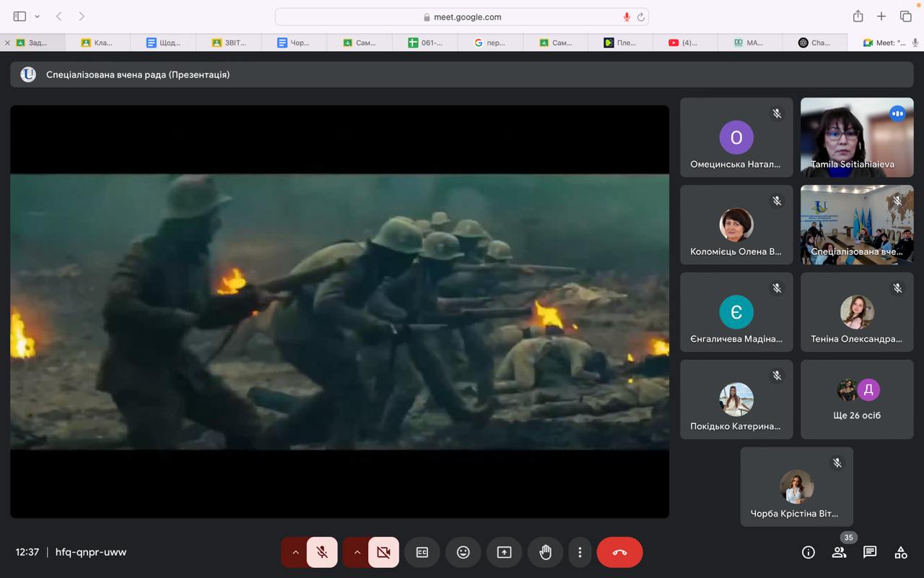Click the mic icon on Meet tab
924x578 pixels.
pyautogui.click(x=915, y=43)
